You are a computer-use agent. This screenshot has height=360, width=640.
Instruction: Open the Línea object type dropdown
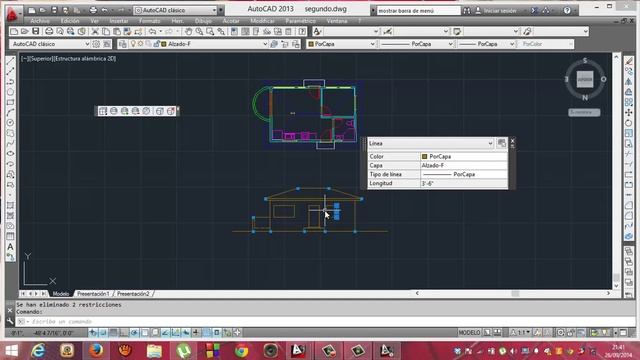click(490, 143)
